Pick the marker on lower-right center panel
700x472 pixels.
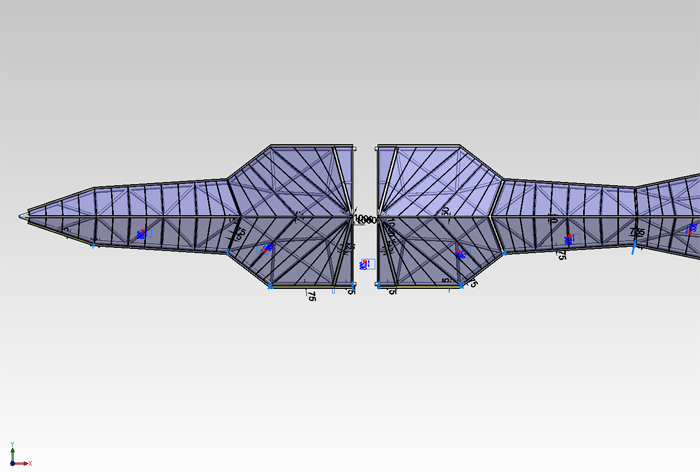tap(461, 254)
